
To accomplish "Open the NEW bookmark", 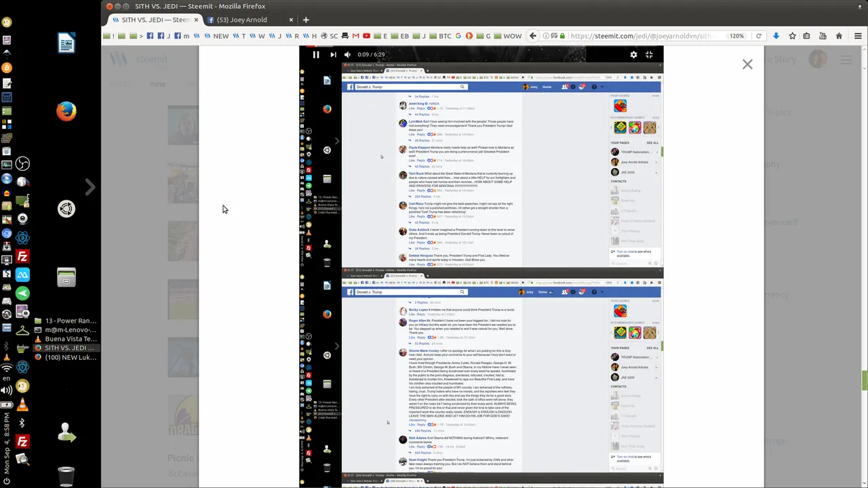I will click(215, 36).
